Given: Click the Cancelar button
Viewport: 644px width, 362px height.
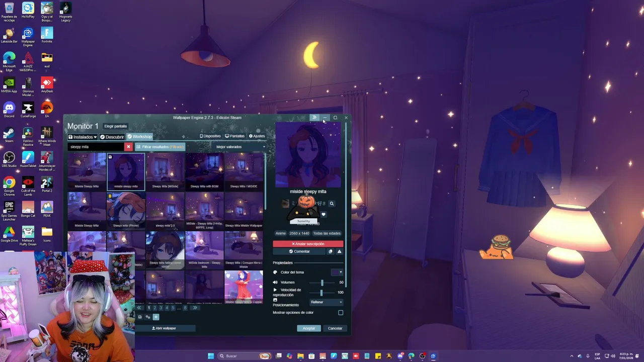Looking at the screenshot, I should (335, 328).
